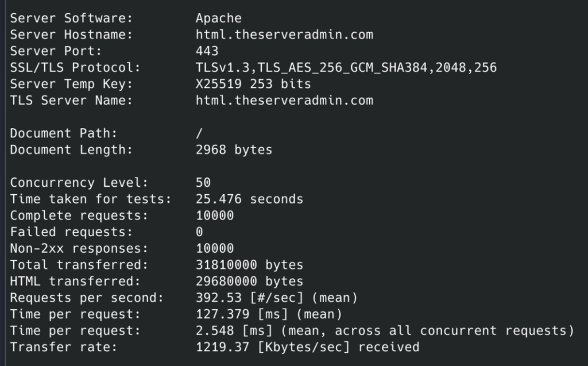Click the Server Hostname value html.theserveradmin.com
588x366 pixels.
point(284,34)
